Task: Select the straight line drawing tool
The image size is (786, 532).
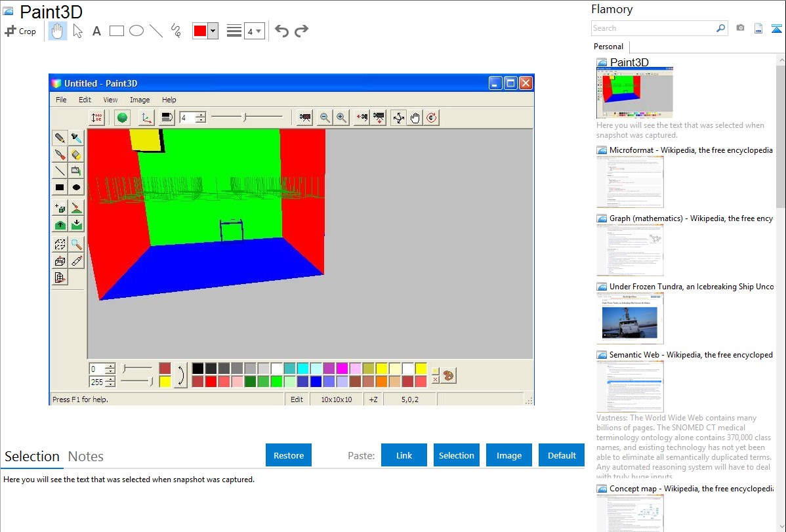Action: pos(156,31)
